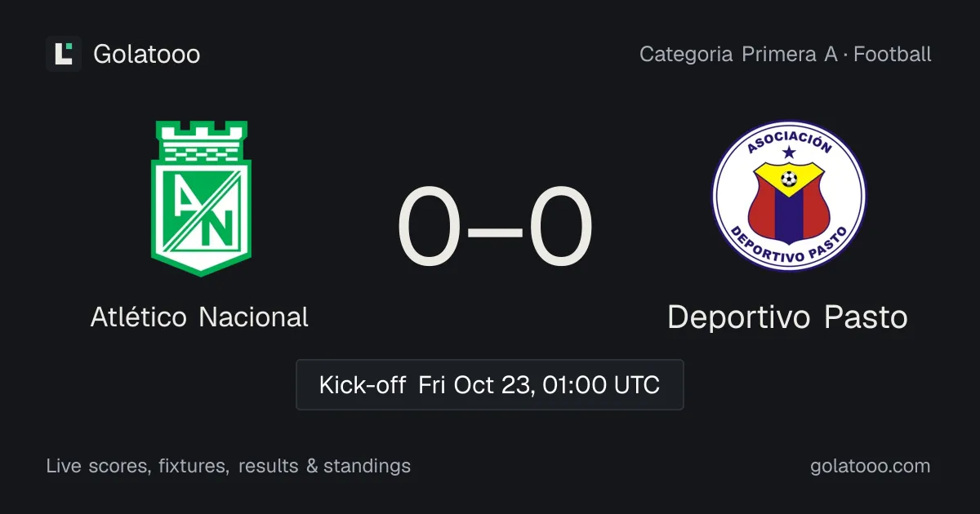
Task: Click the away team score zero
Action: pos(560,228)
